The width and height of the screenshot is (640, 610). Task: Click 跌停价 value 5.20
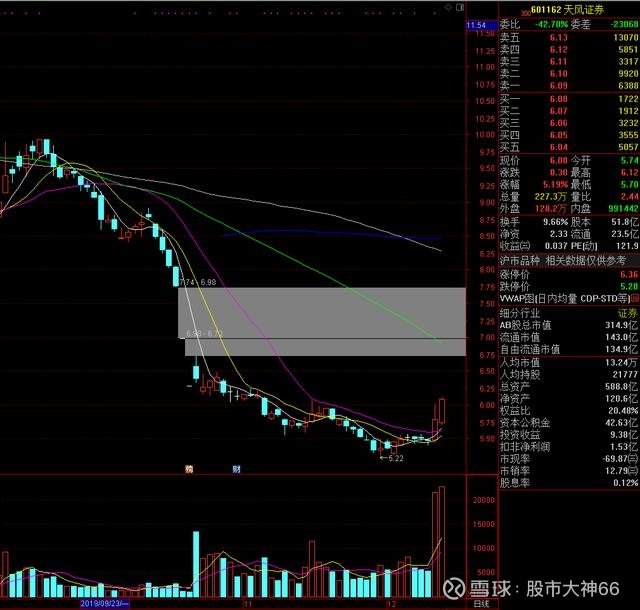[629, 286]
